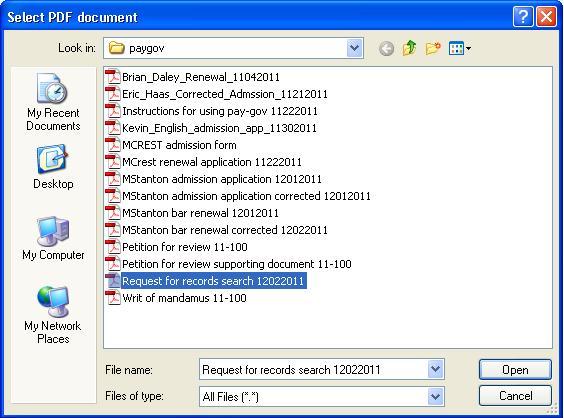This screenshot has width=564, height=418.
Task: Select Petition for review supporting document 11-100
Action: (237, 264)
